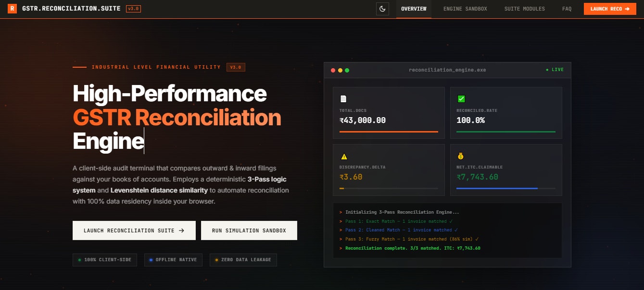This screenshot has height=290, width=644.
Task: Click the 100.0% reconciled rate value
Action: coord(470,120)
